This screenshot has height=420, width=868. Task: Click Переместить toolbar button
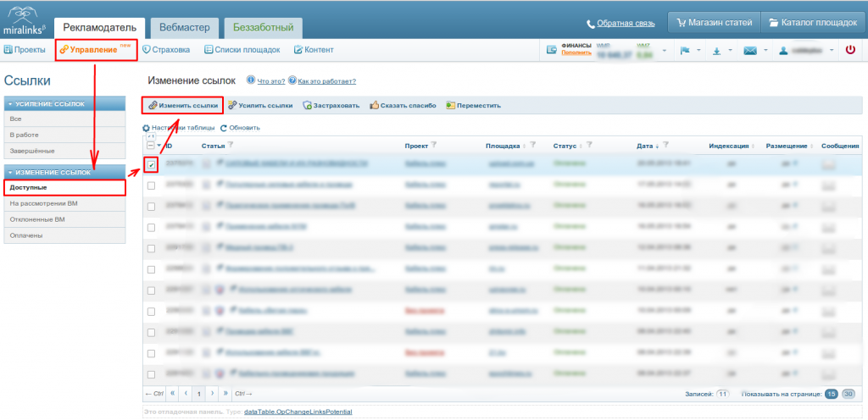tap(474, 105)
